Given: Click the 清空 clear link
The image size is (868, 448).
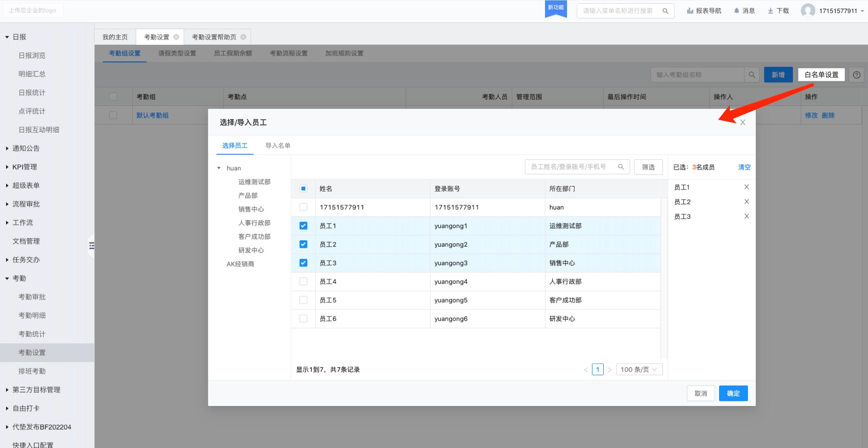Looking at the screenshot, I should pyautogui.click(x=744, y=167).
